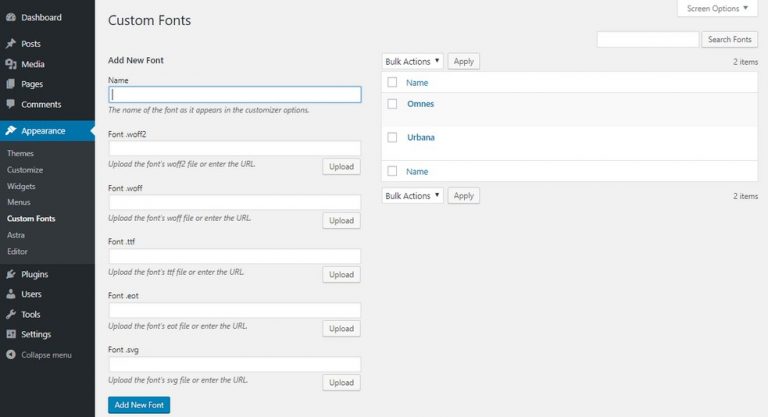Tick the checkbox beside Urbana font
Image resolution: width=768 pixels, height=417 pixels.
393,138
